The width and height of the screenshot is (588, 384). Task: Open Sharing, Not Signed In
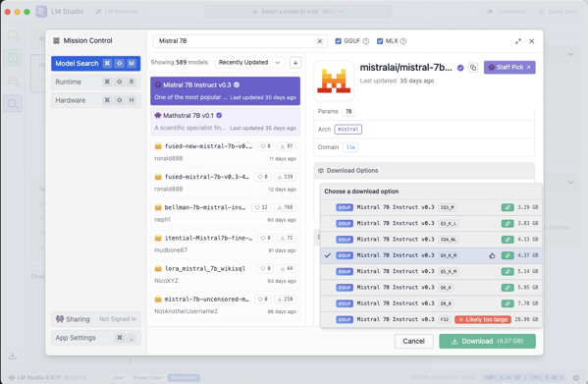pyautogui.click(x=95, y=319)
